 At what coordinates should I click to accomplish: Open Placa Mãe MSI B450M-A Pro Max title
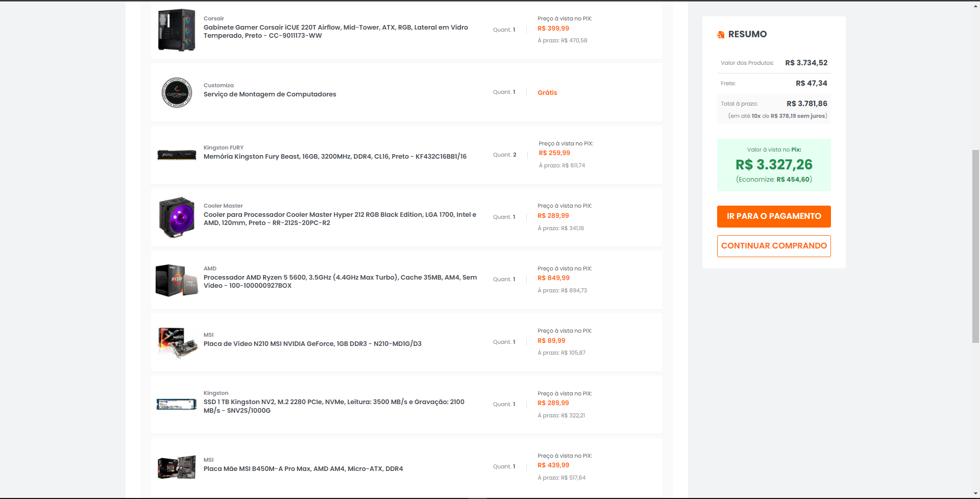(303, 469)
